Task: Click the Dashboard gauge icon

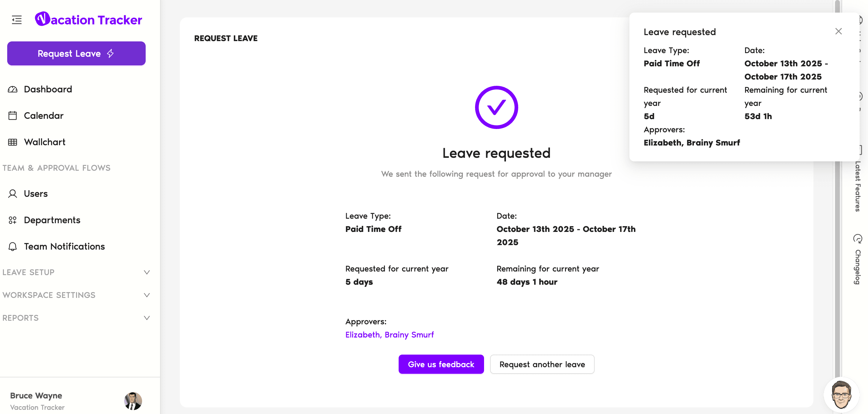Action: pos(13,89)
